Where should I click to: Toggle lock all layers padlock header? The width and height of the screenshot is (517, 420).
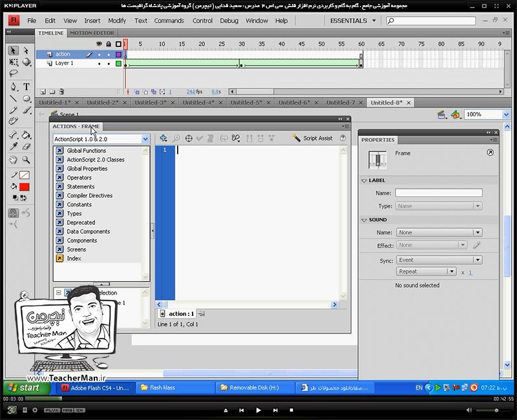tap(109, 44)
